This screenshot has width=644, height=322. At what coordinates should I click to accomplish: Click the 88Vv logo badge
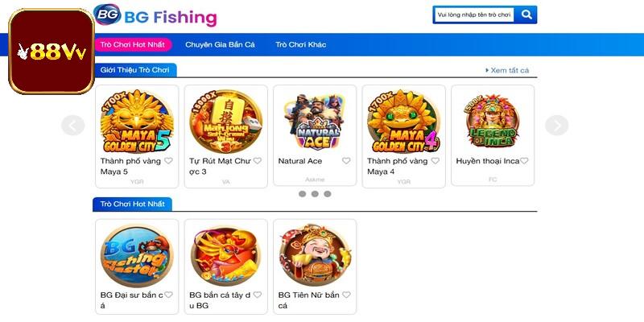52,52
